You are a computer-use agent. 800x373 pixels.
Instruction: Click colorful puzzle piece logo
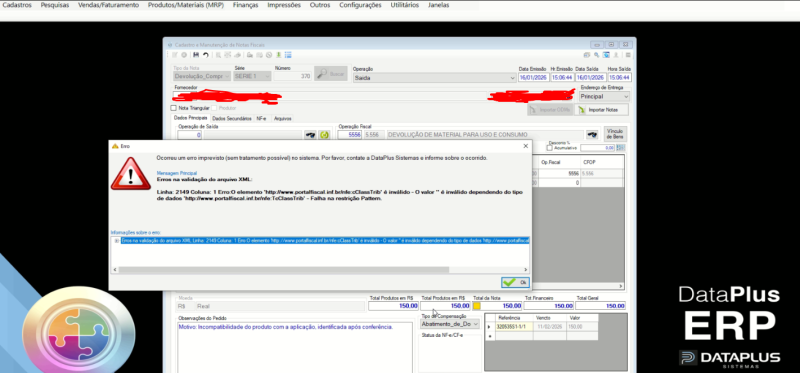[x=78, y=332]
